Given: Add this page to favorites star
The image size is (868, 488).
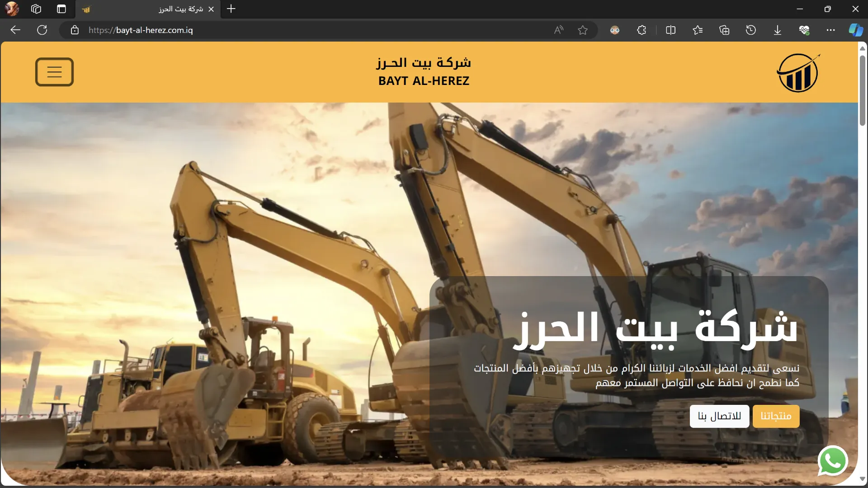Looking at the screenshot, I should (583, 30).
